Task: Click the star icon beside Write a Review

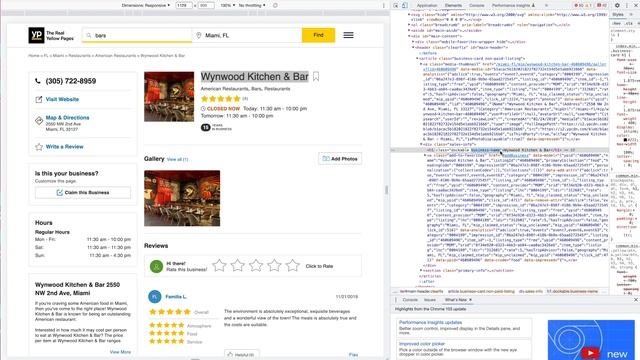Action: pos(39,147)
